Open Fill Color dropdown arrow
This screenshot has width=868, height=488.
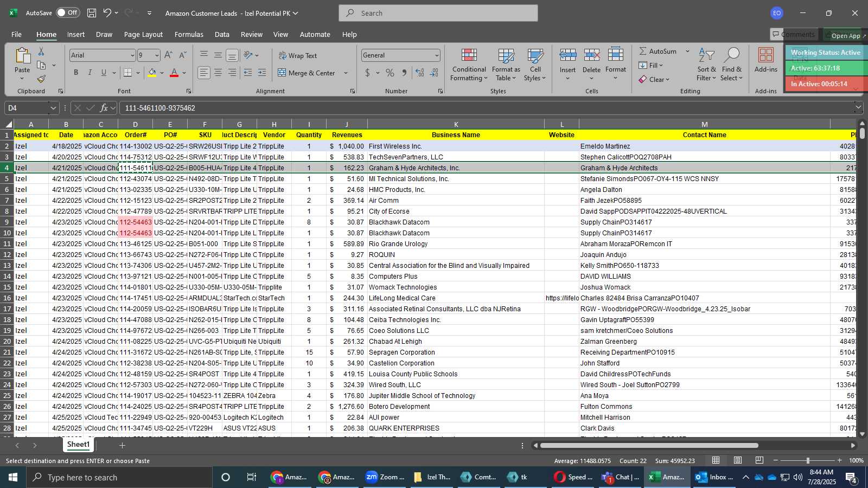(x=162, y=73)
